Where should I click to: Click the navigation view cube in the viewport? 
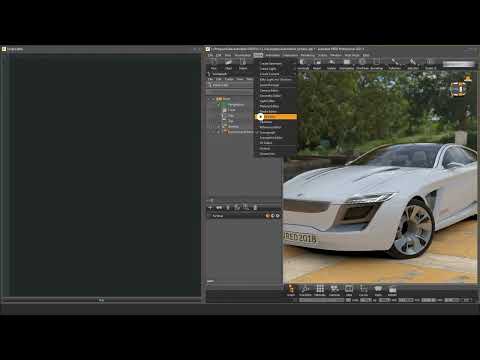pos(459,88)
